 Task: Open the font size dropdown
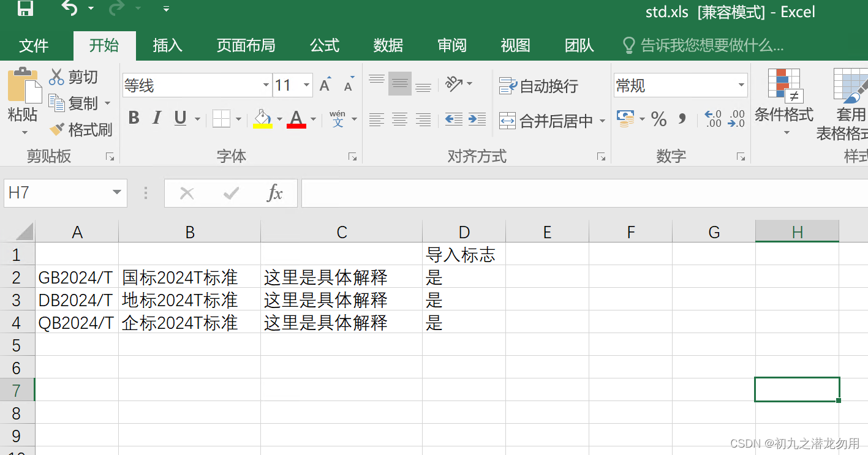[308, 86]
